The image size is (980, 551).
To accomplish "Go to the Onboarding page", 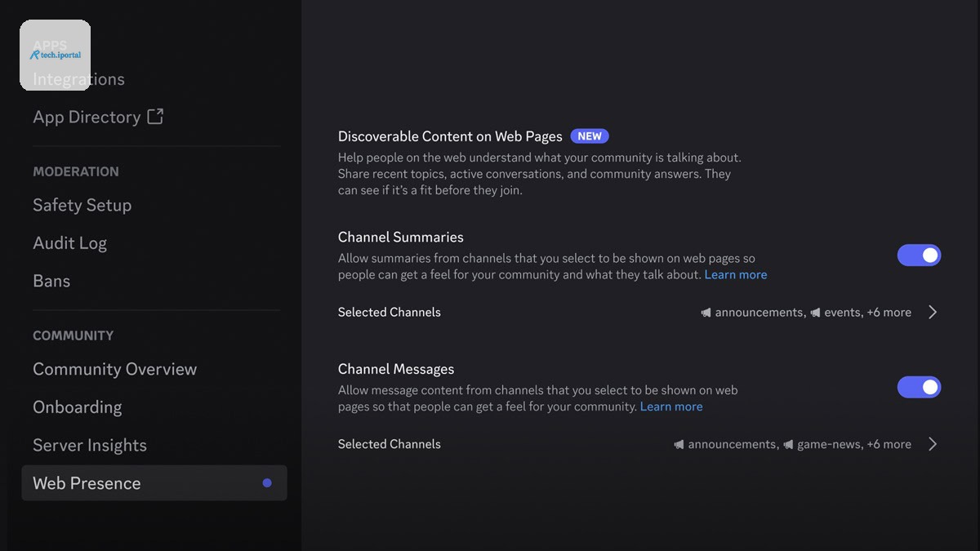I will click(77, 407).
